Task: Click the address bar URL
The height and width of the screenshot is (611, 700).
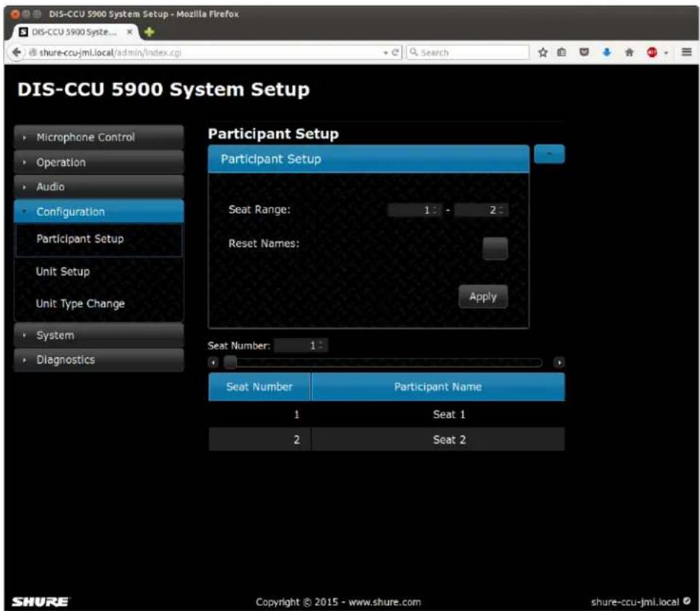Action: pyautogui.click(x=205, y=52)
